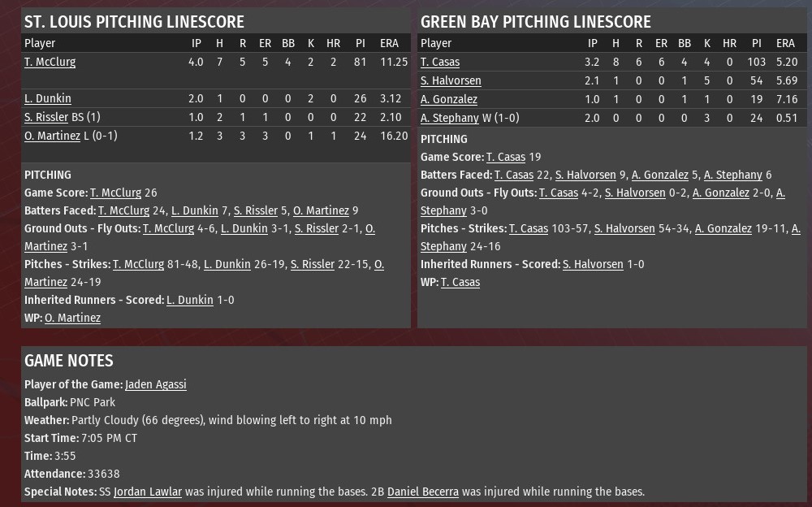Viewport: 812px width, 507px height.
Task: Click T. McClurg next to Game Score 26
Action: pos(115,193)
